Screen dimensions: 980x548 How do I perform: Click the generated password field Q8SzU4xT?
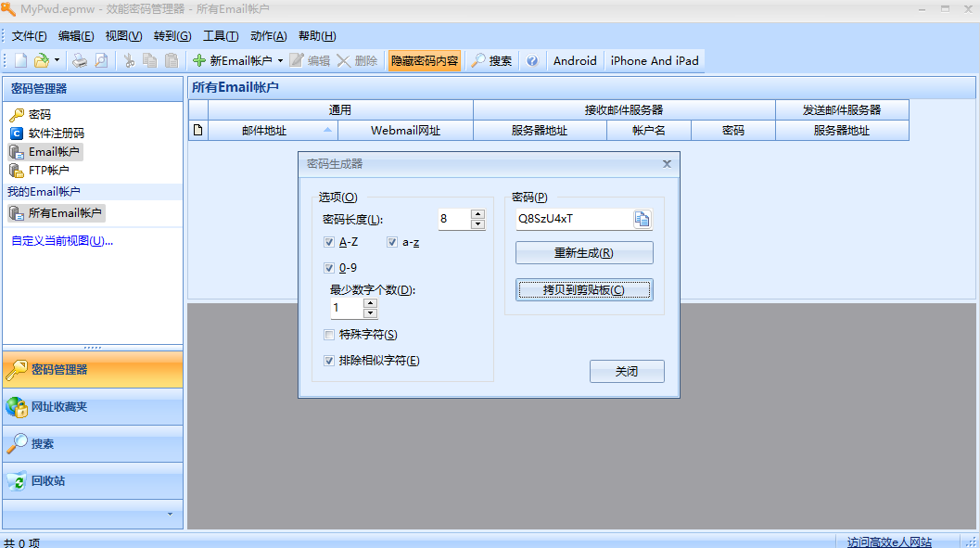[574, 219]
